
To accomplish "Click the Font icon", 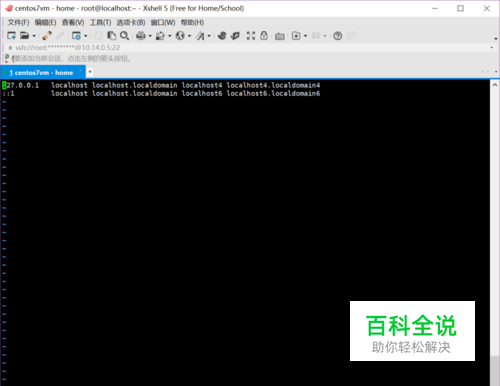I will point(200,35).
